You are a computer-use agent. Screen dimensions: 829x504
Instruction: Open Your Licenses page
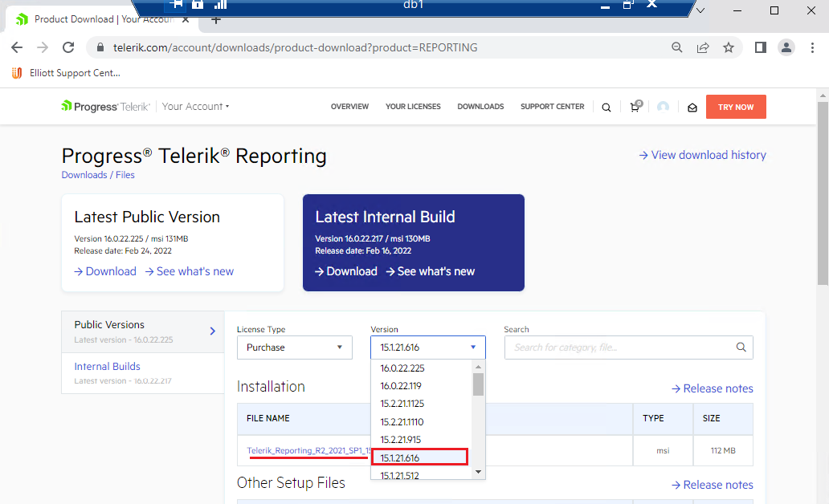coord(413,106)
